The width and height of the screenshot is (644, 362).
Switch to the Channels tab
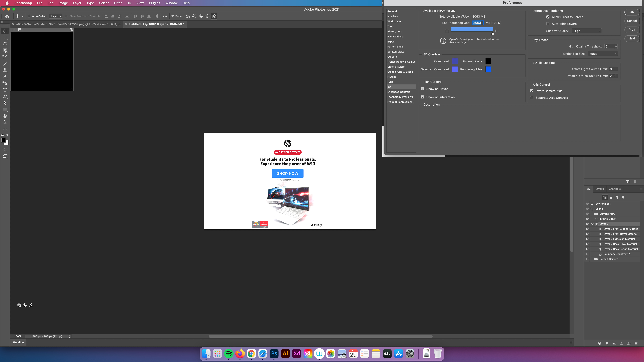pos(614,189)
